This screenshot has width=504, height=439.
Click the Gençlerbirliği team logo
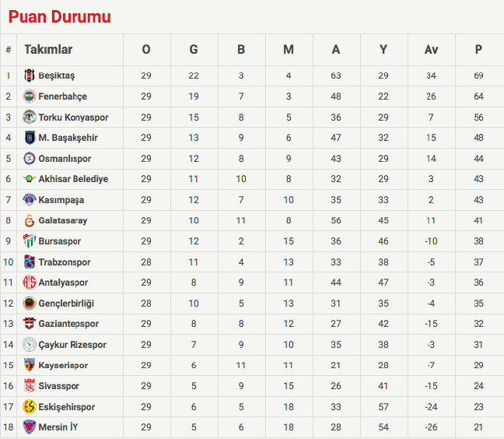[30, 303]
